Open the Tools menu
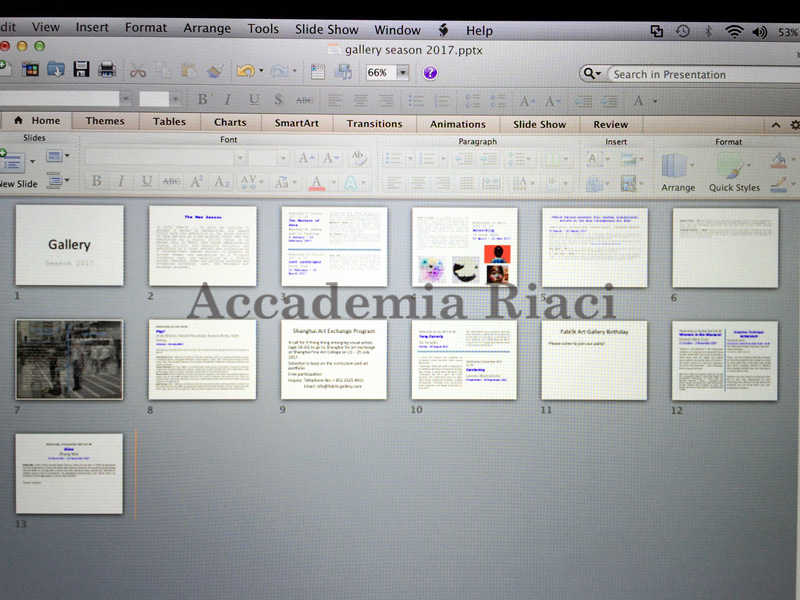 click(263, 29)
